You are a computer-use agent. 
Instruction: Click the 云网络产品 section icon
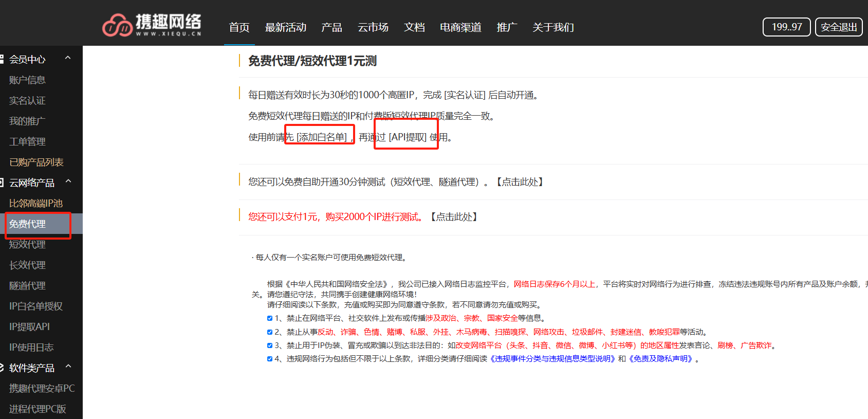point(2,183)
